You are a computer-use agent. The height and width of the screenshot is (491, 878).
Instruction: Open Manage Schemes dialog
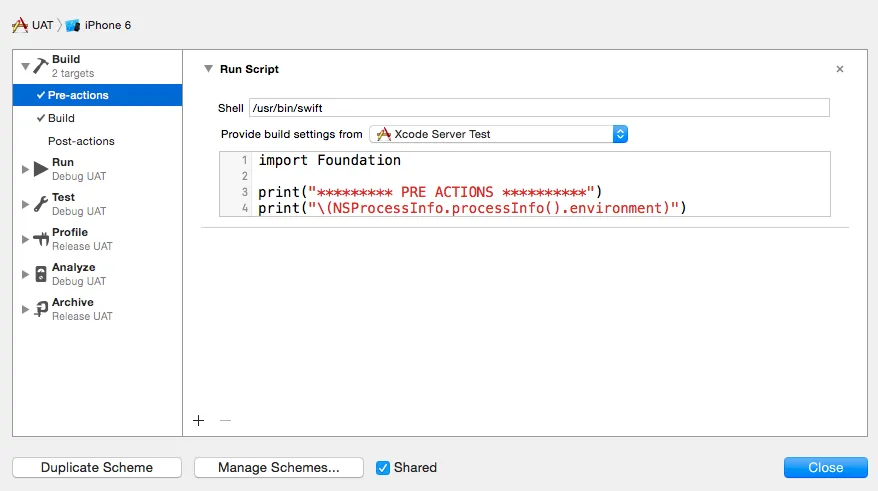278,467
